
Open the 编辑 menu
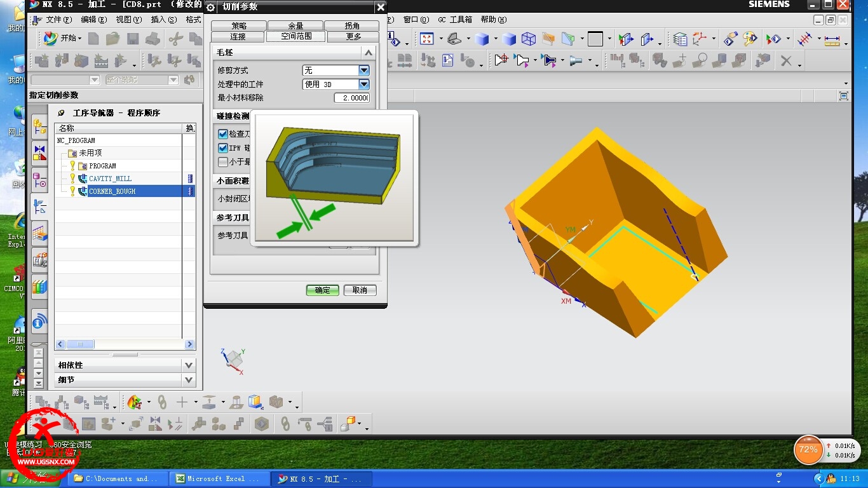[93, 20]
